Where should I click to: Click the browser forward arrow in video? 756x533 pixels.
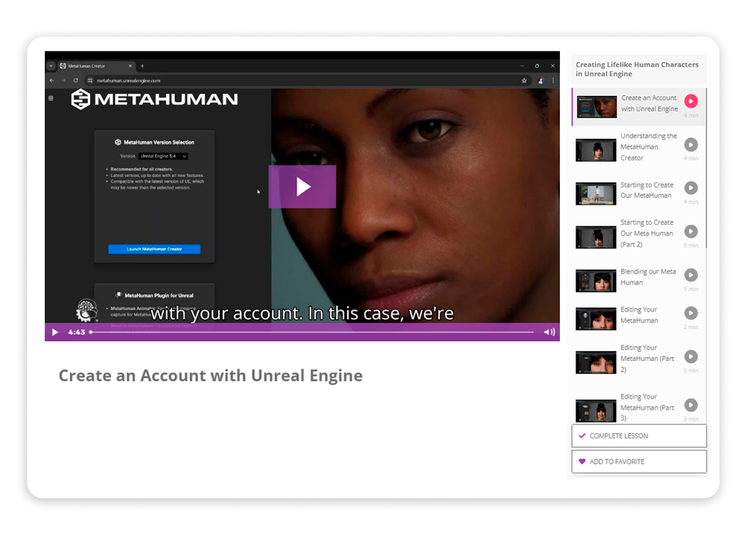pos(64,81)
